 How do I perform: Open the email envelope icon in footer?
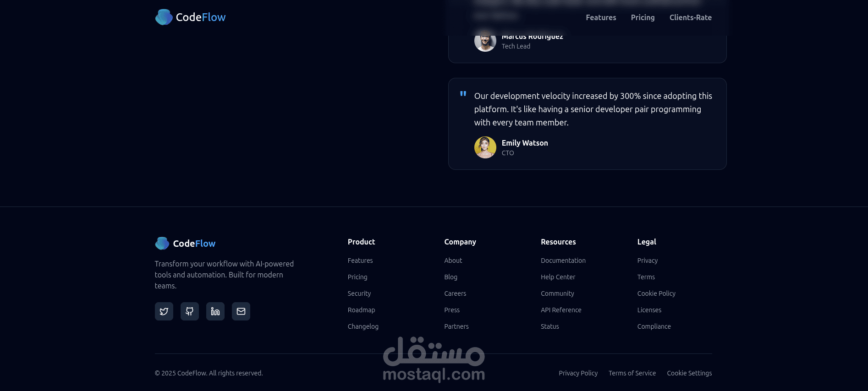point(241,311)
